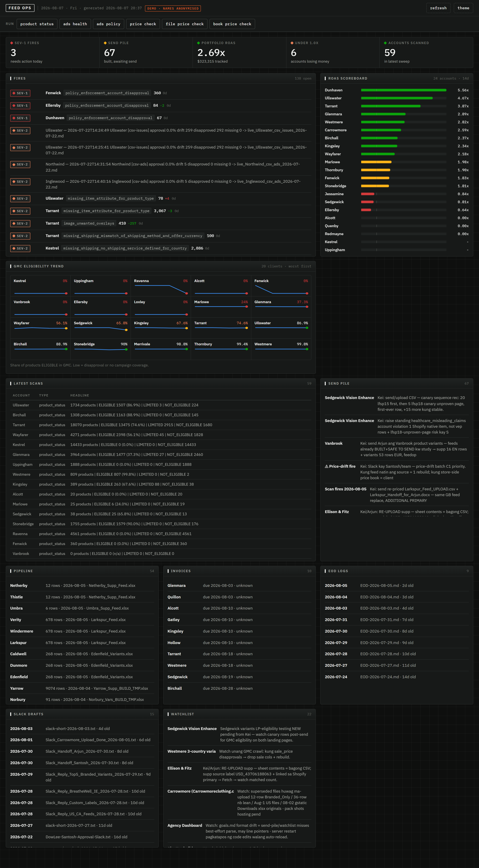Screen dimensions: 479x868
Task: Open the Price-drift fire send pile item
Action: (x=396, y=472)
